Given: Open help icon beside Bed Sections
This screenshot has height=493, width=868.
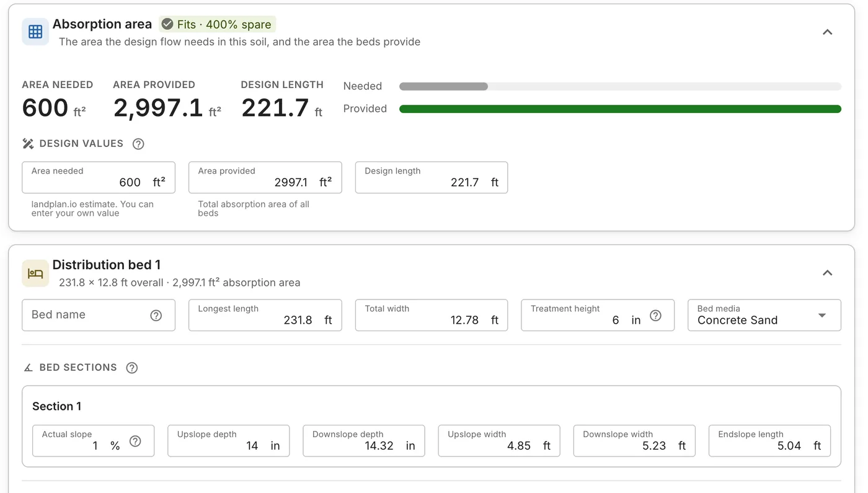Looking at the screenshot, I should (131, 368).
